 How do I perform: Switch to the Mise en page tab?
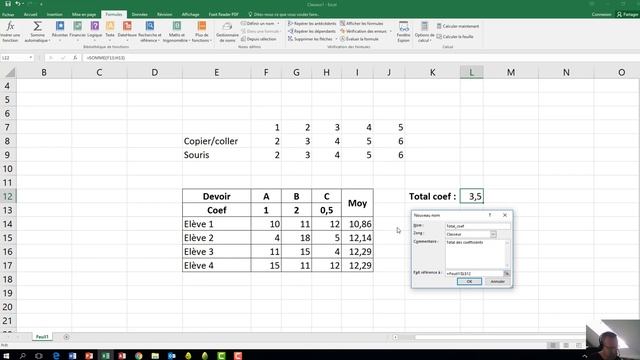click(x=84, y=14)
